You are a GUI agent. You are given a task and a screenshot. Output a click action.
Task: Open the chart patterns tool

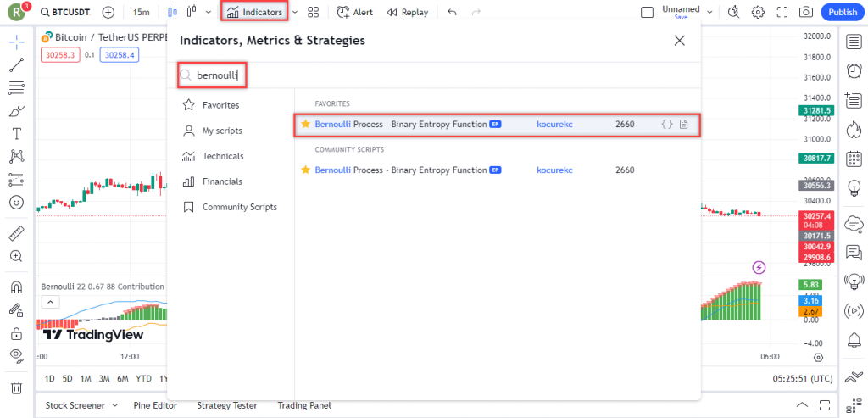tap(17, 157)
